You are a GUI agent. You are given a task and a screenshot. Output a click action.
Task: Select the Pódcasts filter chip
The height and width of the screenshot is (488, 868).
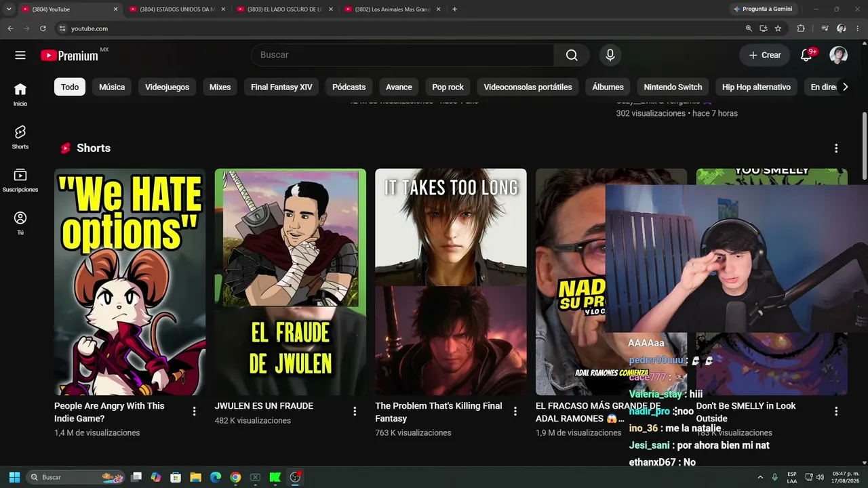(x=349, y=87)
